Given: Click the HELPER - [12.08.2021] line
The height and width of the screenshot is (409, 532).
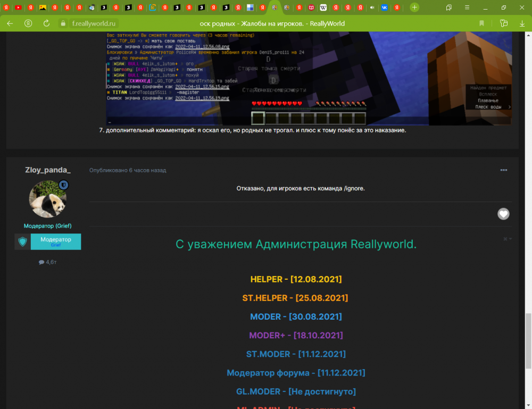Looking at the screenshot, I should [296, 279].
